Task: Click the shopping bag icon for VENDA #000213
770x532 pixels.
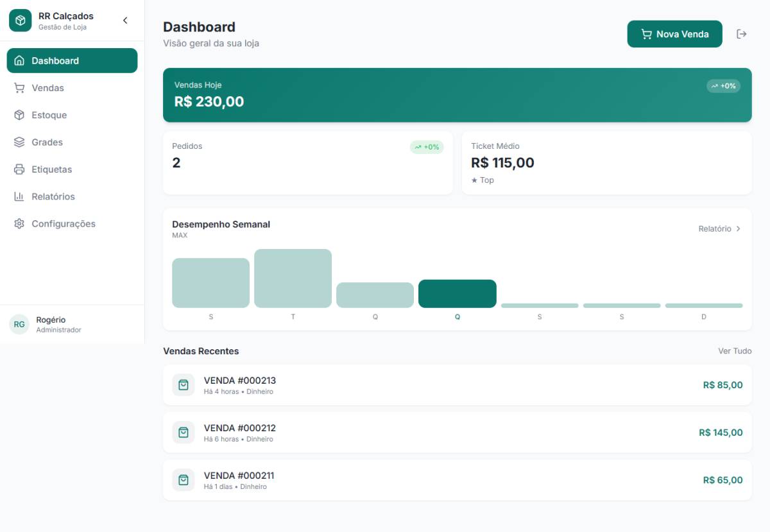Action: (x=184, y=385)
